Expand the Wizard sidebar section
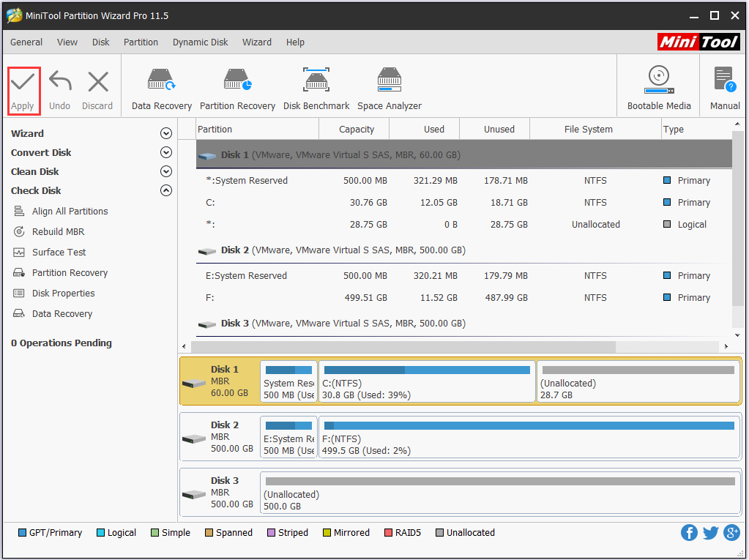The width and height of the screenshot is (749, 560). (x=166, y=134)
